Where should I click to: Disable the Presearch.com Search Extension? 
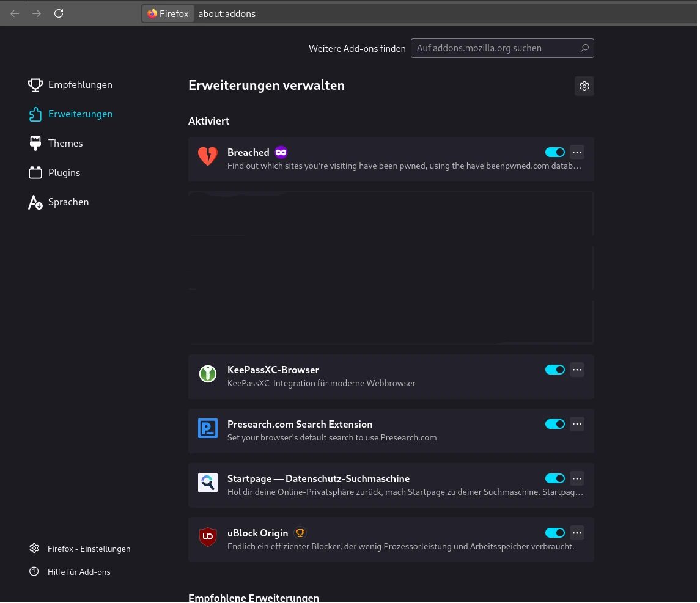pyautogui.click(x=555, y=424)
